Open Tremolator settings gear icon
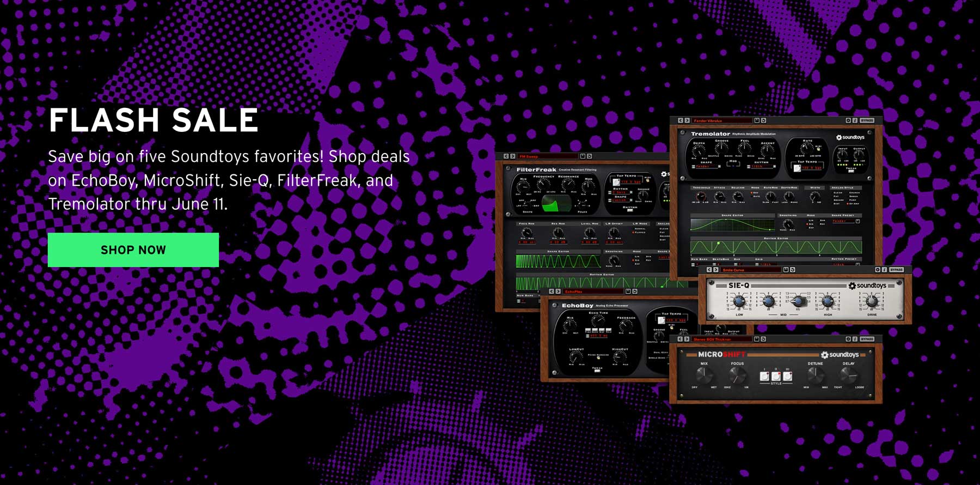 click(848, 120)
